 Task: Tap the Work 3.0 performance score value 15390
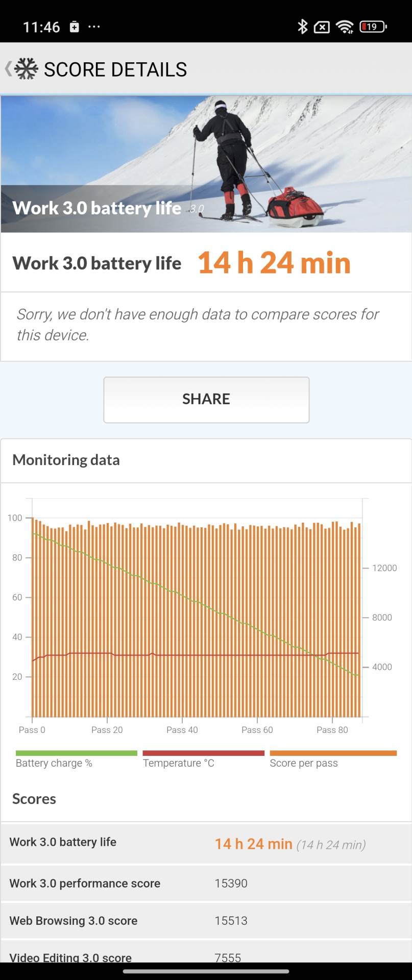231,883
